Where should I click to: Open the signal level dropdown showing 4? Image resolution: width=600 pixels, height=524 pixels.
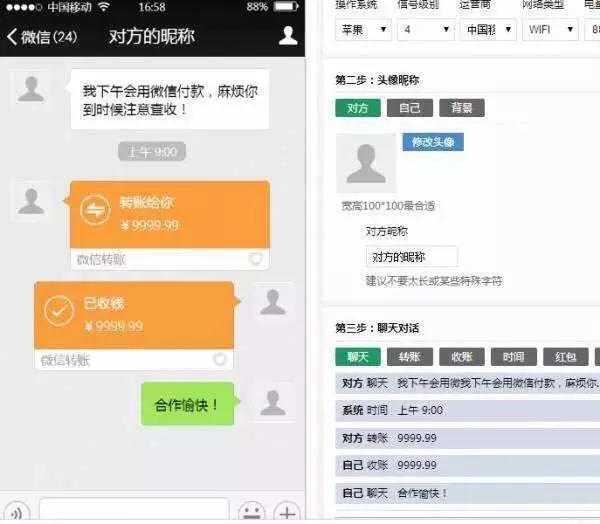pyautogui.click(x=426, y=29)
